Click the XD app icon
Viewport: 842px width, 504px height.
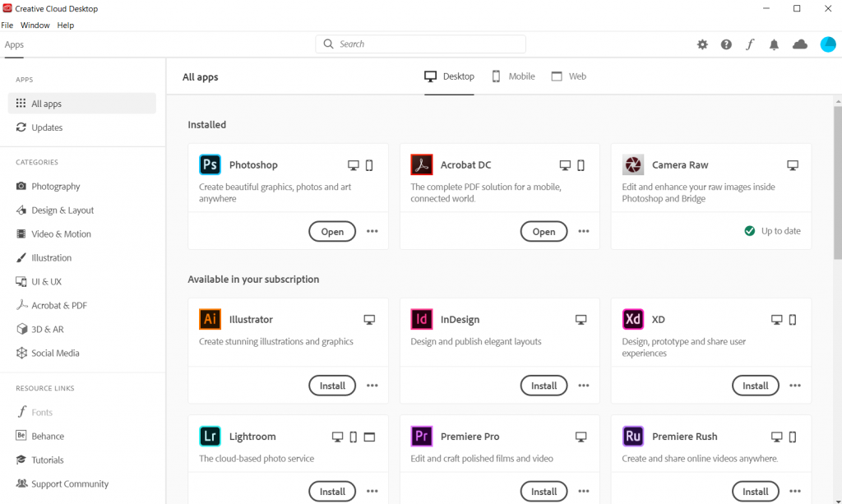click(633, 319)
